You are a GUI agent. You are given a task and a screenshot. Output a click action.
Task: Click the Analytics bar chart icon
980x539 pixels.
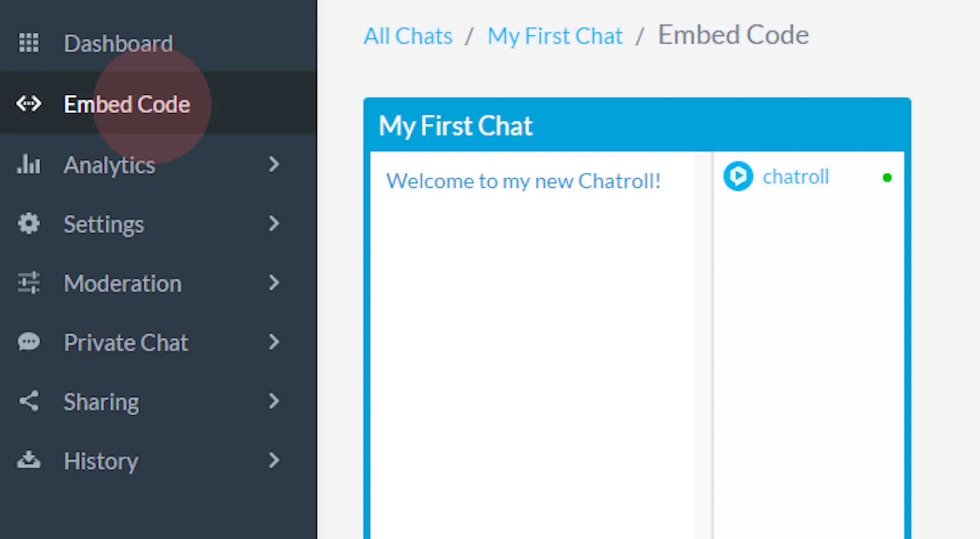click(x=28, y=164)
